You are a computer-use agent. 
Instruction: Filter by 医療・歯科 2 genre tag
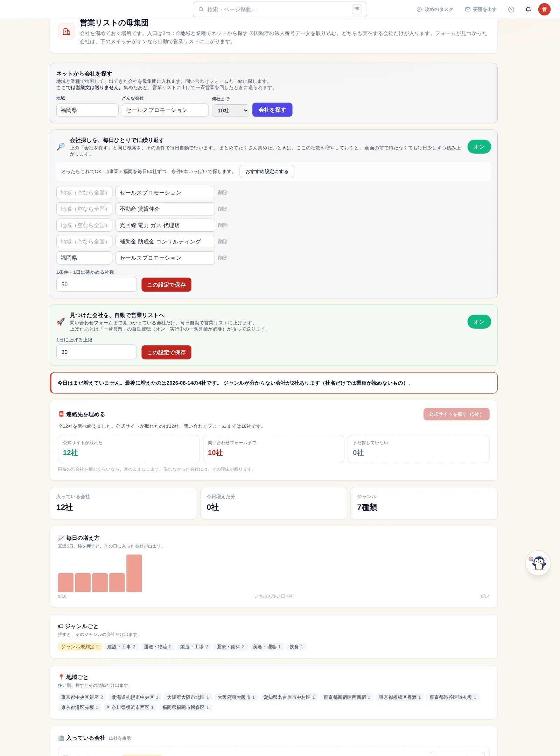point(230,646)
